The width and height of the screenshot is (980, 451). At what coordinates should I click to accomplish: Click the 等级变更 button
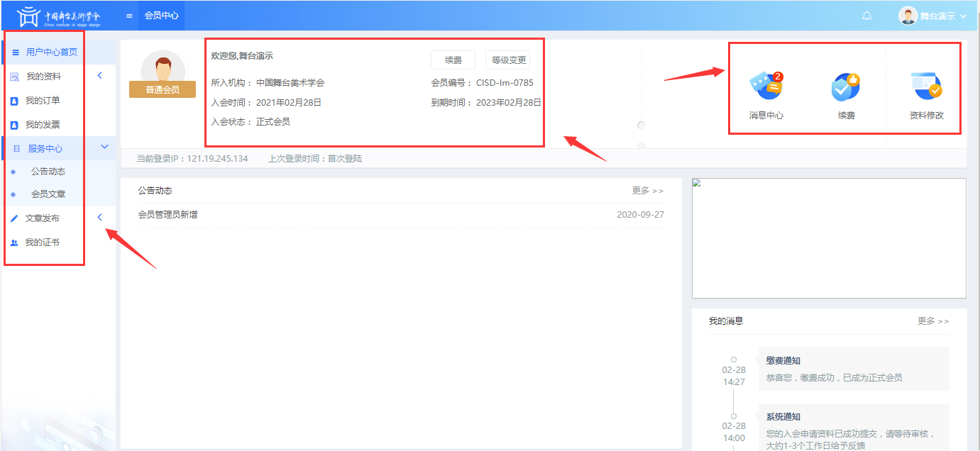(x=507, y=60)
